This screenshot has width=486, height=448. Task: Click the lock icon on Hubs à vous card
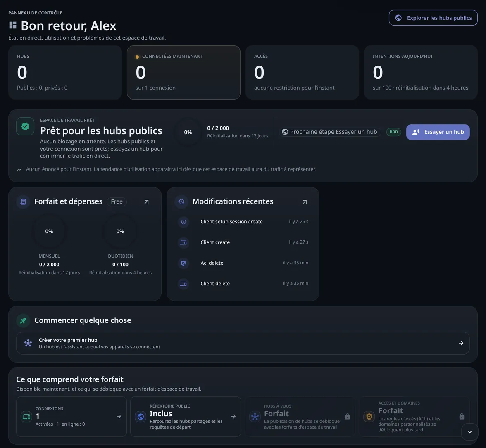point(348,417)
